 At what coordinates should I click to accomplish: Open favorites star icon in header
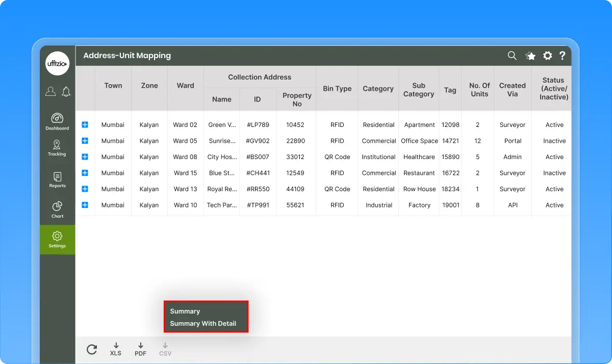point(530,56)
